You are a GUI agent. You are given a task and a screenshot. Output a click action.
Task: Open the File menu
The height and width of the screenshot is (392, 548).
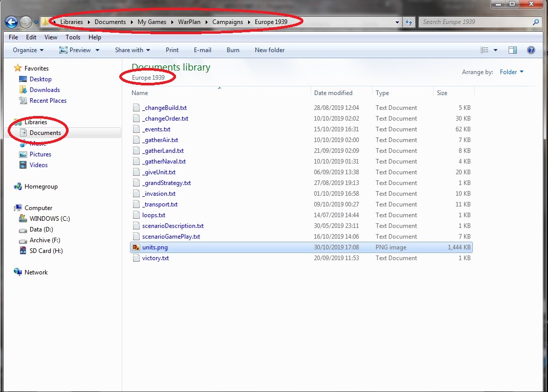tap(13, 37)
